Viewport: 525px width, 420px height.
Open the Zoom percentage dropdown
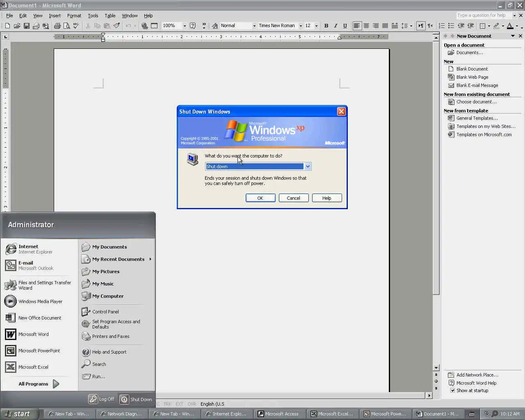[185, 25]
